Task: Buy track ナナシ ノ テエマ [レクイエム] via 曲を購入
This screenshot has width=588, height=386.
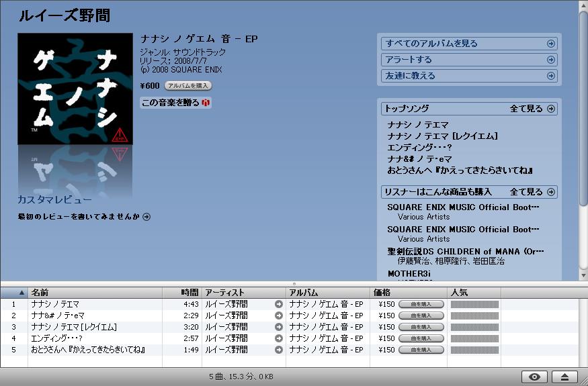Action: point(421,327)
